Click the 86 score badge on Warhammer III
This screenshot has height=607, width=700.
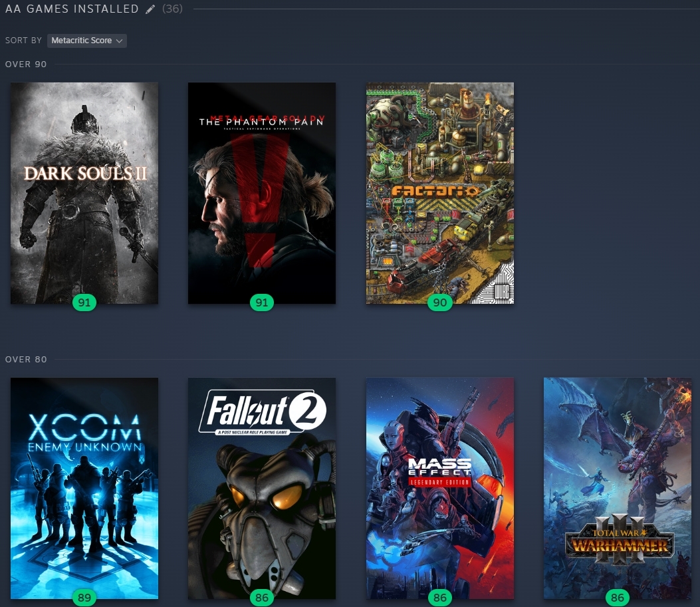point(618,598)
